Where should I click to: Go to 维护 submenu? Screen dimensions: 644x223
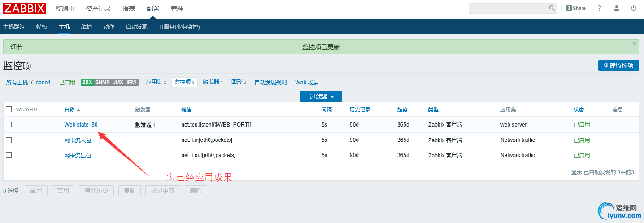(x=87, y=26)
